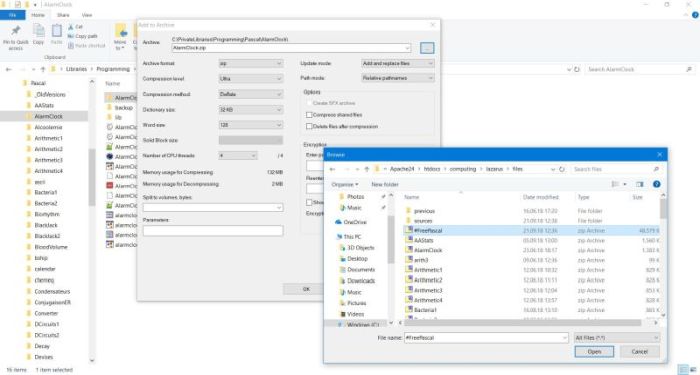Click the help icon in Browse dialog
The width and height of the screenshot is (700, 375).
pos(656,184)
